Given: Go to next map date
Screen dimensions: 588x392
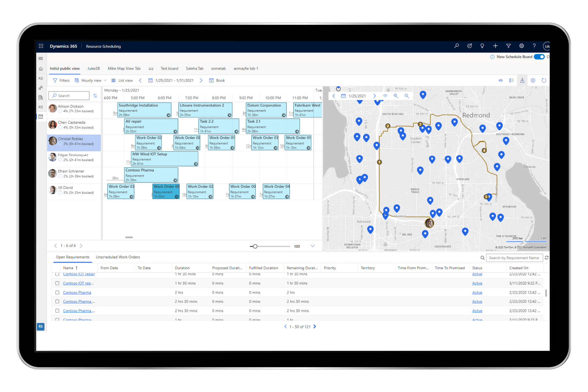Looking at the screenshot, I should [x=374, y=96].
